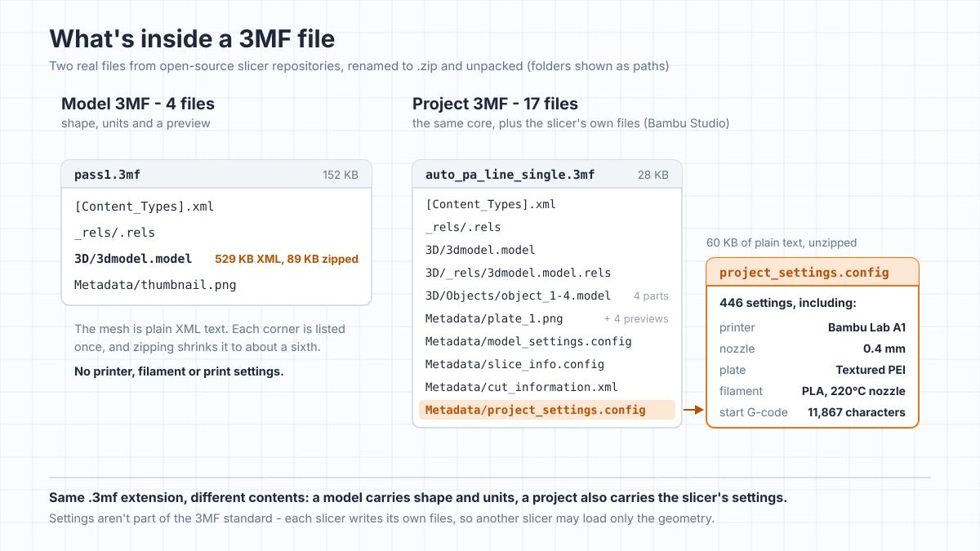Select 3D/3dmodel.model in pass1.3mf list
The image size is (980, 551).
click(x=133, y=259)
